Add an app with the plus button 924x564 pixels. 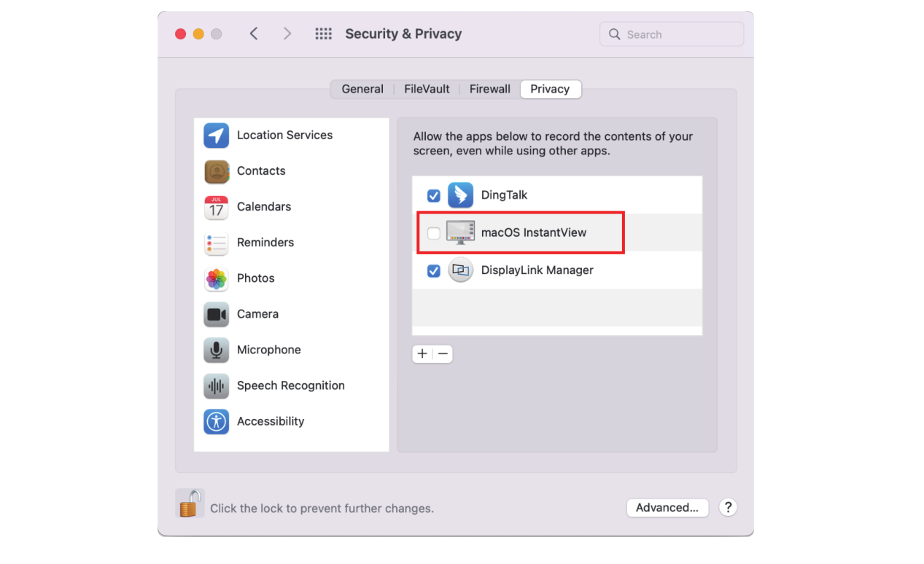pyautogui.click(x=422, y=354)
